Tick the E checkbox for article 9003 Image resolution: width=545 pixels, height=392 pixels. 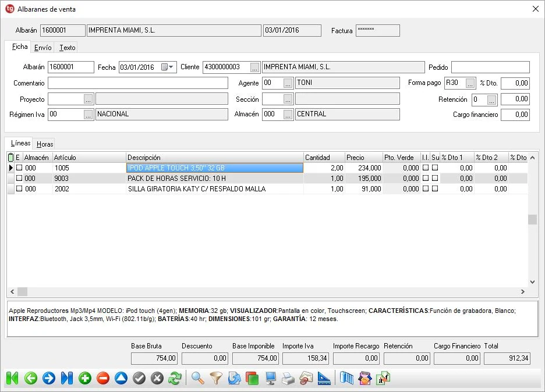point(19,178)
